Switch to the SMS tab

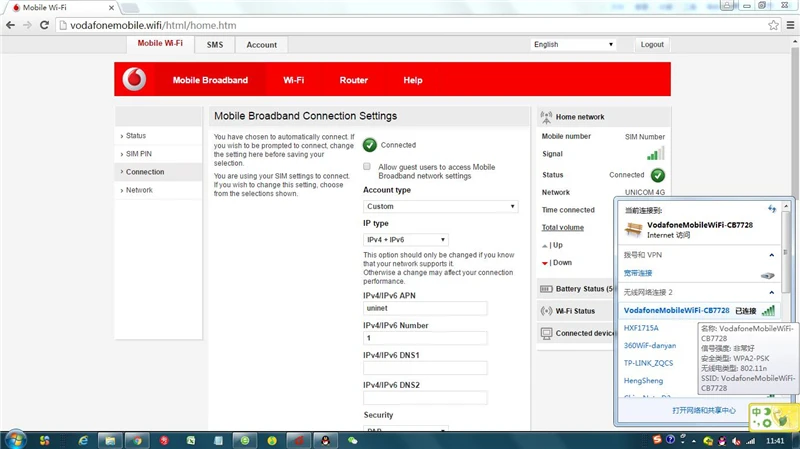[215, 45]
